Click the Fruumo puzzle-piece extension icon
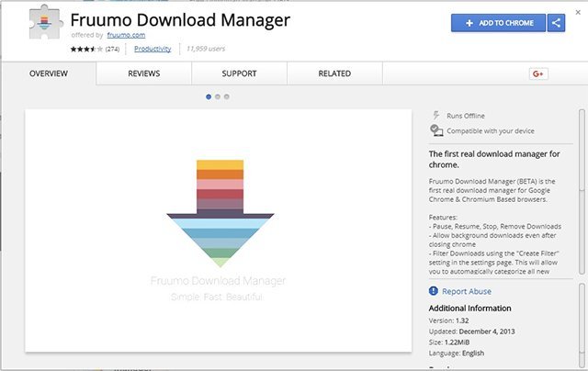588x371 pixels. tap(45, 22)
